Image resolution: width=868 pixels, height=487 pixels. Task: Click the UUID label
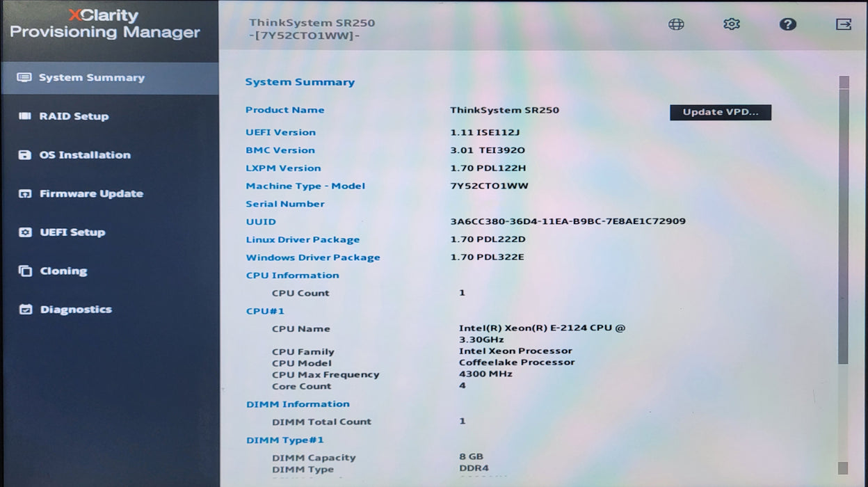[261, 222]
